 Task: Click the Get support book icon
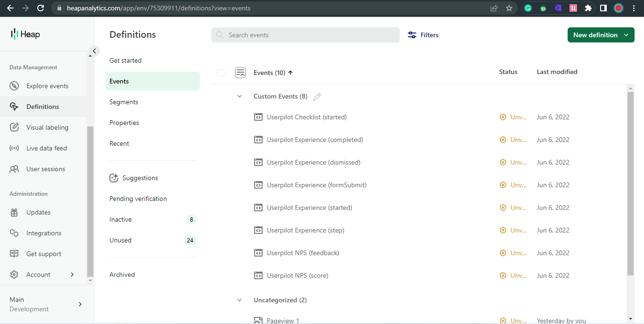14,254
